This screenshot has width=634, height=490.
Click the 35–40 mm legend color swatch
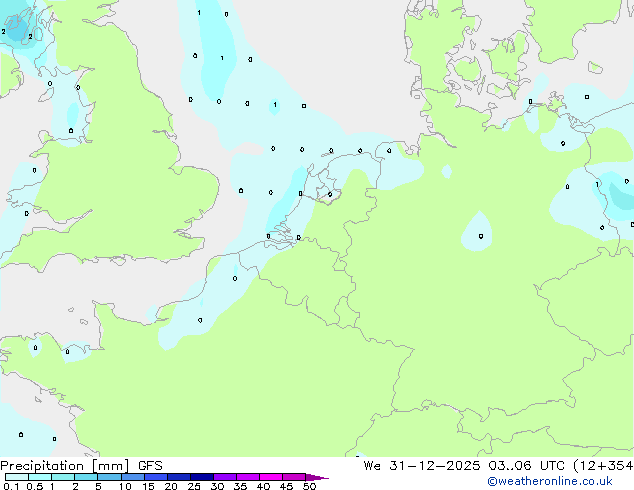tap(248, 477)
